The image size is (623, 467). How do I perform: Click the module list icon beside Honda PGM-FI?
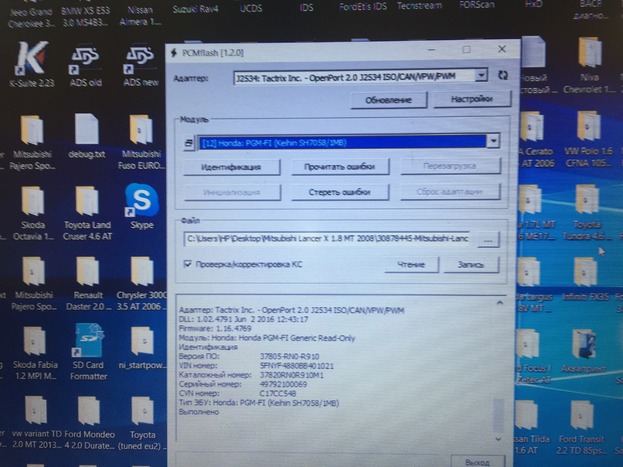coord(189,143)
